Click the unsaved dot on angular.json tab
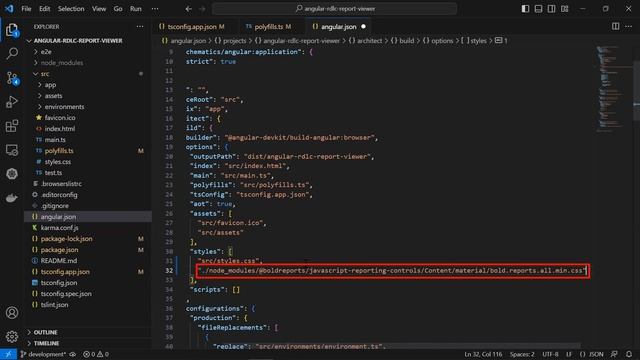Image resolution: width=640 pixels, height=360 pixels. (363, 27)
